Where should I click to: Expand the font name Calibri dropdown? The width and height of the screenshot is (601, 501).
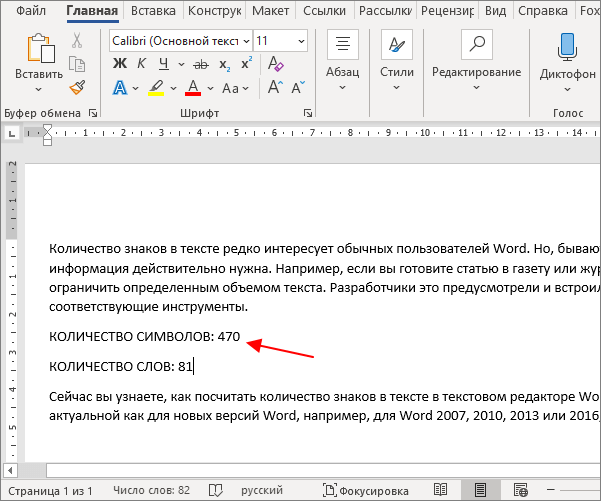[x=246, y=41]
